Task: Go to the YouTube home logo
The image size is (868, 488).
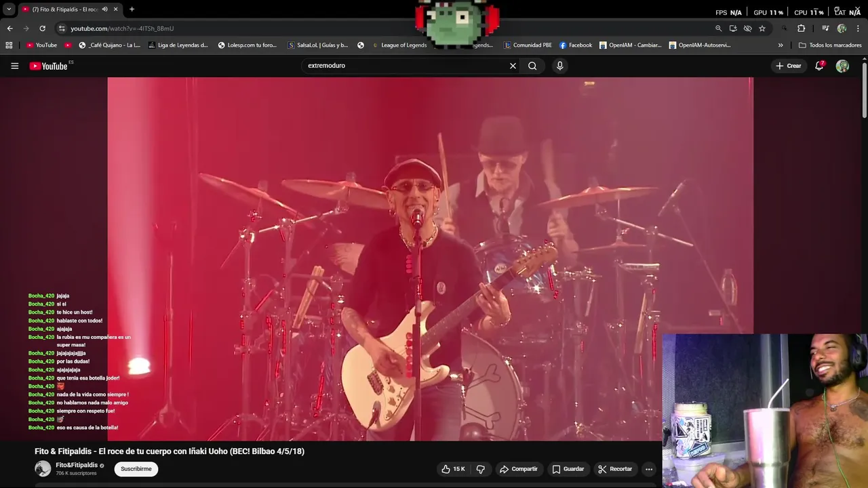Action: (48, 66)
